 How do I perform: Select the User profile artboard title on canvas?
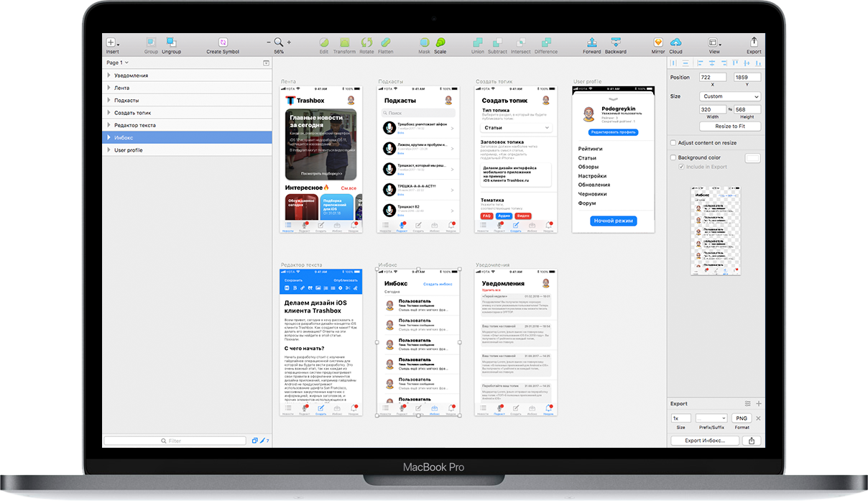588,82
